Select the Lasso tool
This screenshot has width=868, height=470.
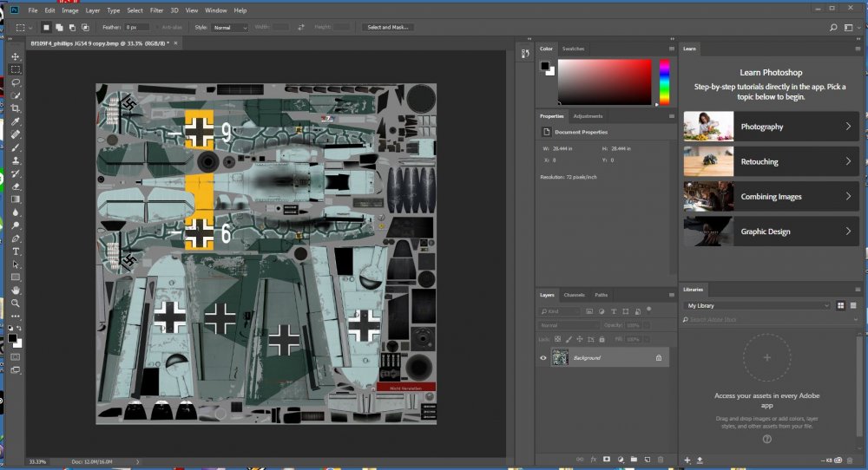pos(16,83)
